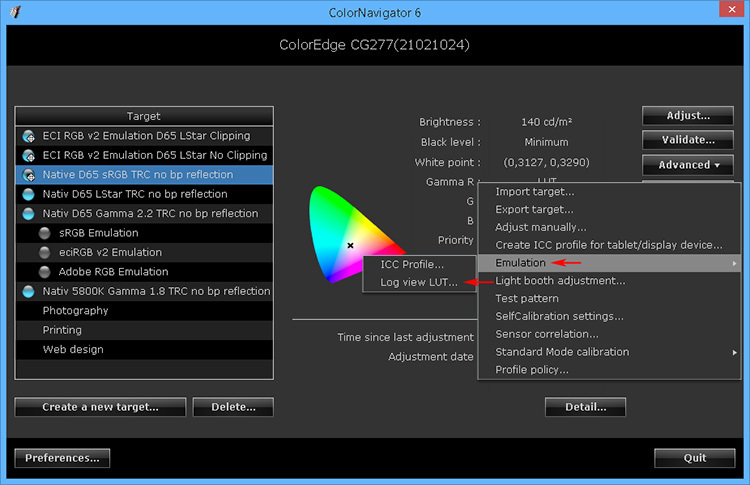The height and width of the screenshot is (485, 750).
Task: Select Log view LUT... in Emulation submenu
Action: [419, 282]
